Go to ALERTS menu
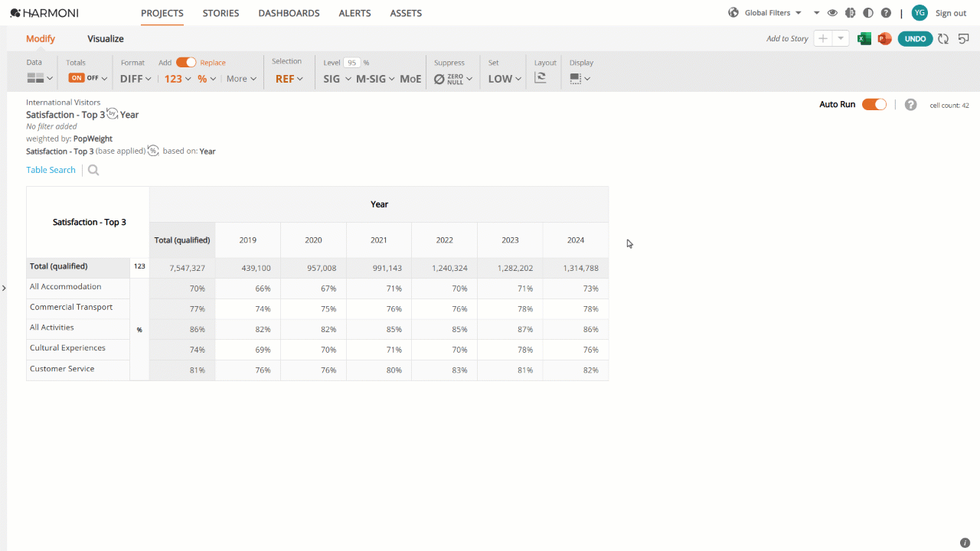The image size is (980, 551). [354, 13]
